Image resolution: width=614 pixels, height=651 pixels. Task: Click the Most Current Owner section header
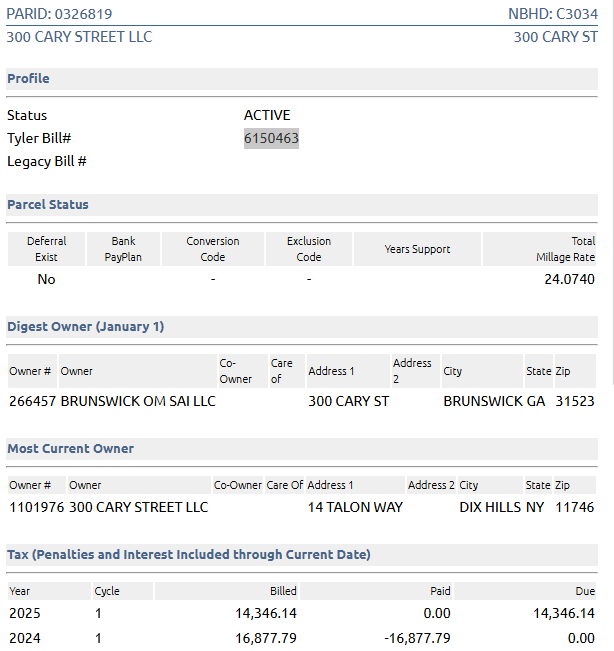point(70,449)
